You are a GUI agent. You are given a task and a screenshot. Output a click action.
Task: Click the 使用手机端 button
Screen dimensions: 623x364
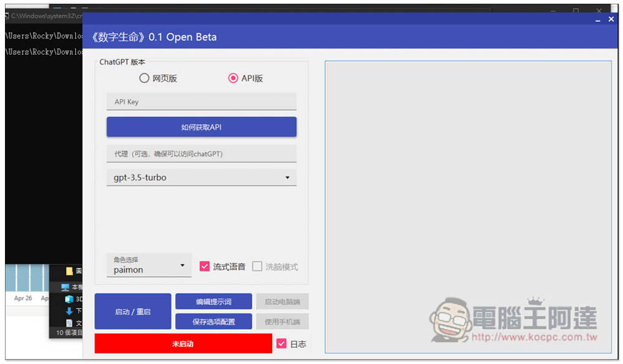(x=282, y=322)
